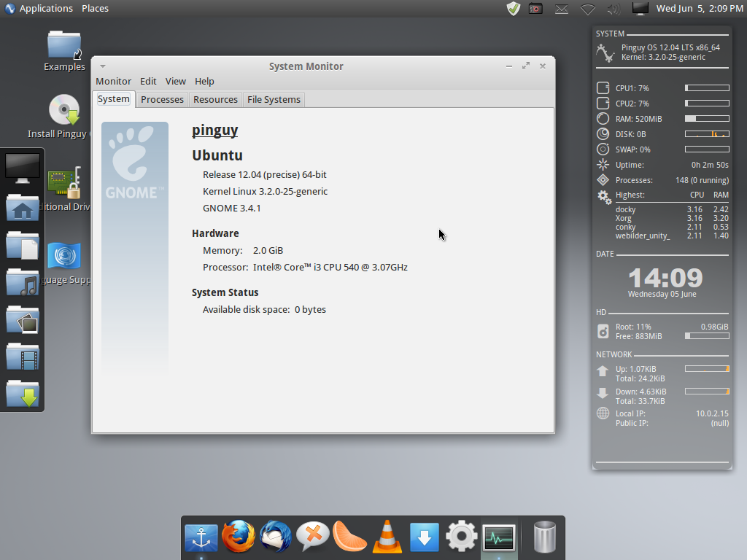747x560 pixels.
Task: Open the chat app with orange X icon
Action: pyautogui.click(x=312, y=537)
